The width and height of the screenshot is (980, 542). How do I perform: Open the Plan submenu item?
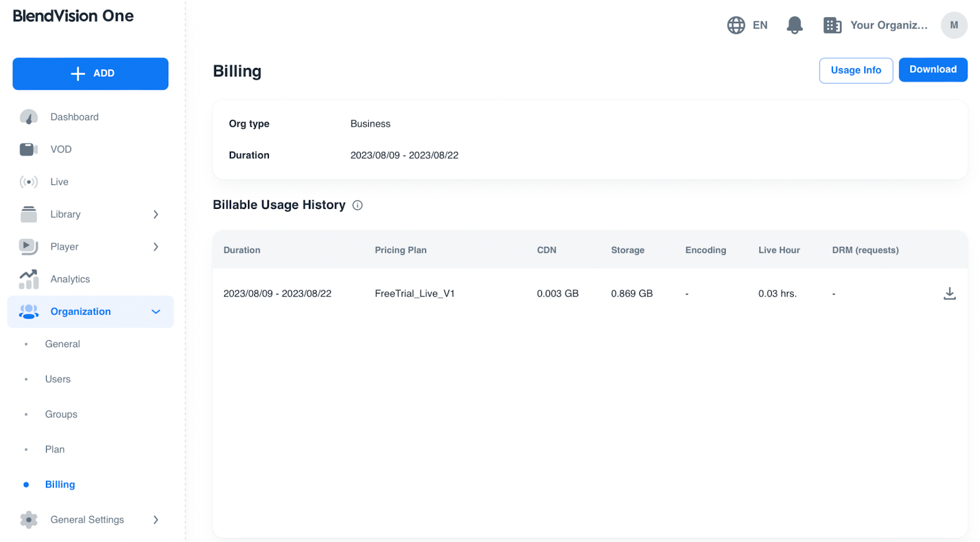55,450
